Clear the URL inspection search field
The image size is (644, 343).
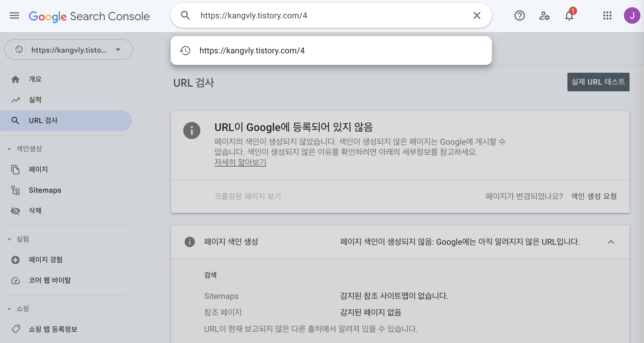pos(477,15)
